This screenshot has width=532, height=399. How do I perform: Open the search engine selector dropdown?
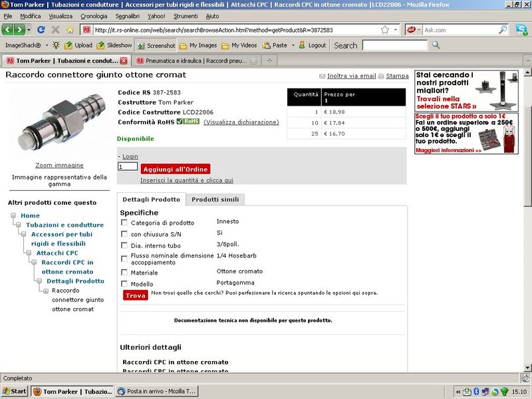pos(419,30)
